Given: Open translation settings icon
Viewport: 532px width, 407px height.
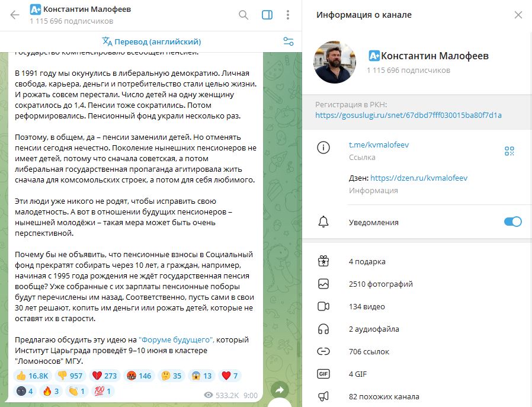Looking at the screenshot, I should click(x=289, y=41).
